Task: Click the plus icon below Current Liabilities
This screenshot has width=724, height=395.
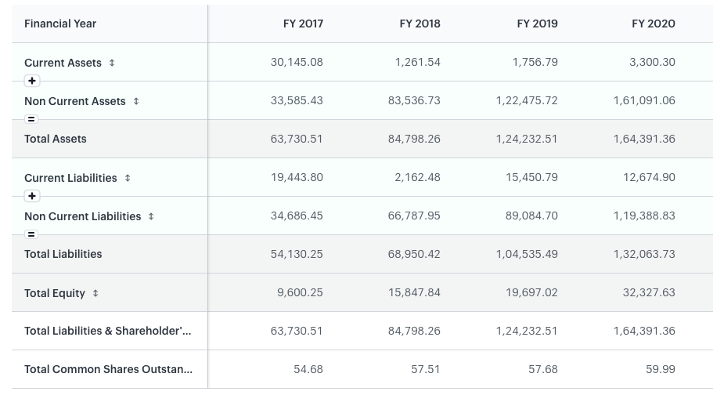Action: tap(32, 196)
